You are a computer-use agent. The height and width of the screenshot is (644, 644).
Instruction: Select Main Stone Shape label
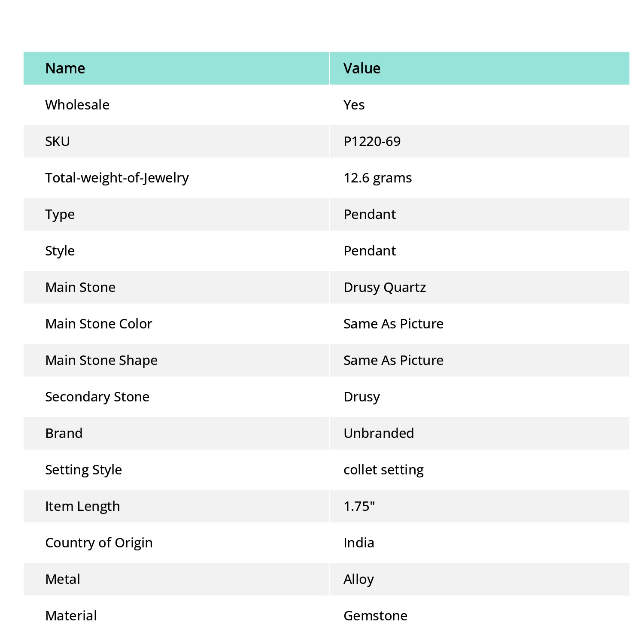click(101, 360)
